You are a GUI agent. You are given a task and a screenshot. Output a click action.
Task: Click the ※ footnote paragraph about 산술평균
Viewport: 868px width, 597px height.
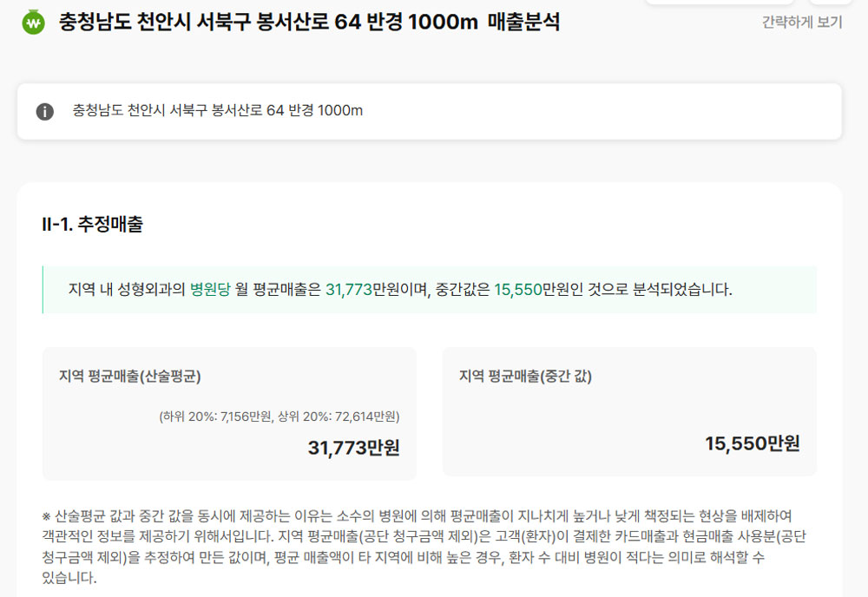424,547
